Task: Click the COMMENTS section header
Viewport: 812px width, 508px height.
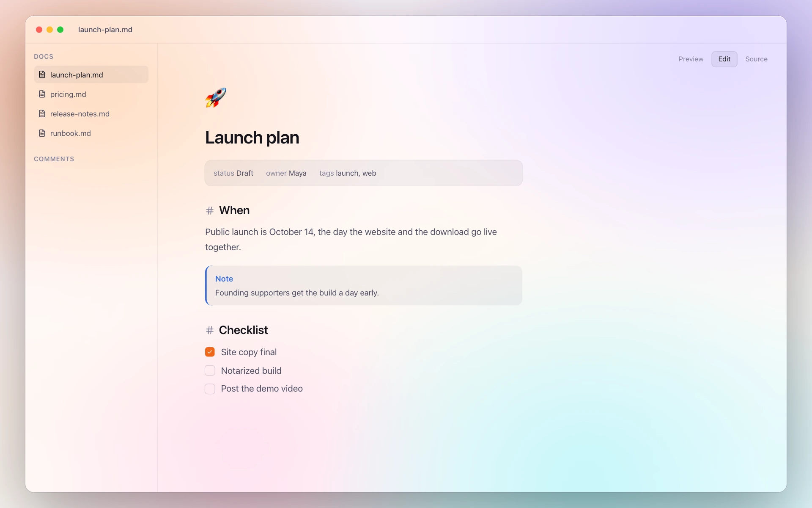Action: click(54, 159)
